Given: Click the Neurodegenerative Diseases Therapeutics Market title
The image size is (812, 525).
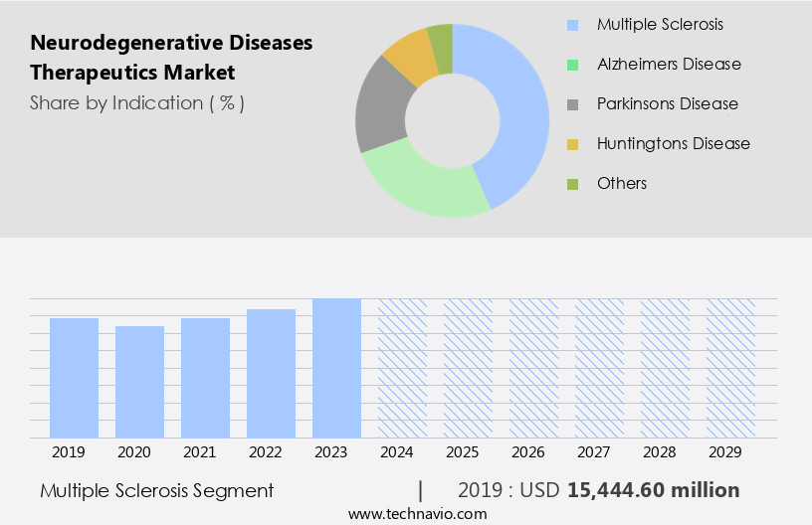Looking at the screenshot, I should [x=171, y=58].
